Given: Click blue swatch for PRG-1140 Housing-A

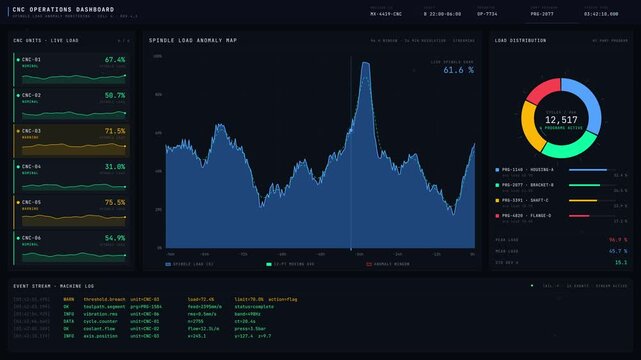Looking at the screenshot, I should [497, 170].
